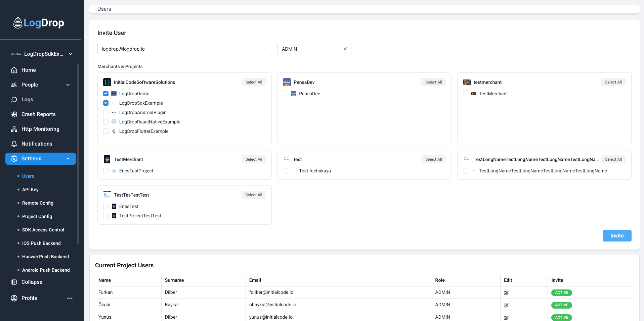644x321 pixels.
Task: Click the Home house icon
Action: click(x=14, y=70)
